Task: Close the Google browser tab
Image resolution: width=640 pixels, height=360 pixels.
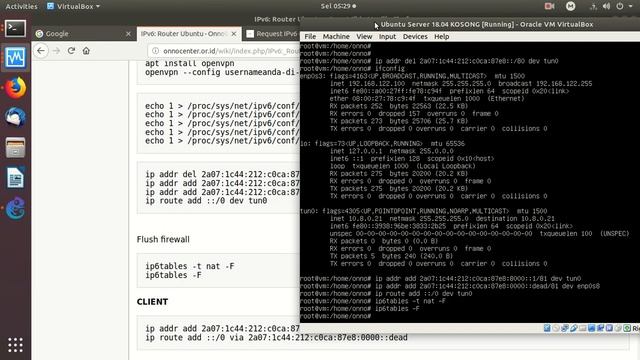Action: click(x=128, y=34)
